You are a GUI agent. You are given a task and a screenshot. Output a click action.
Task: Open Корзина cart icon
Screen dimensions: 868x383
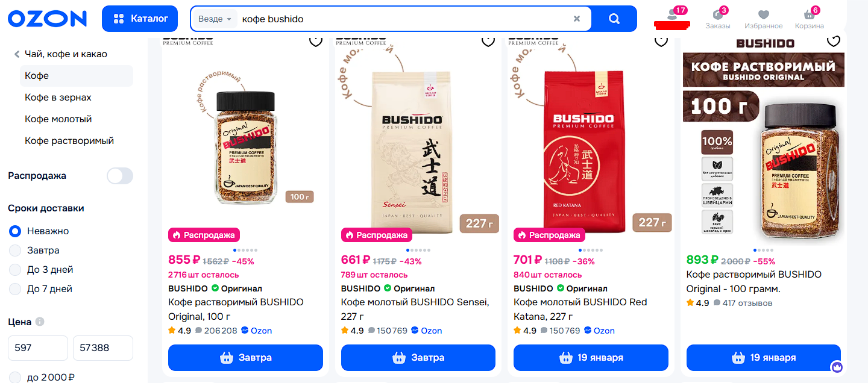click(x=809, y=18)
